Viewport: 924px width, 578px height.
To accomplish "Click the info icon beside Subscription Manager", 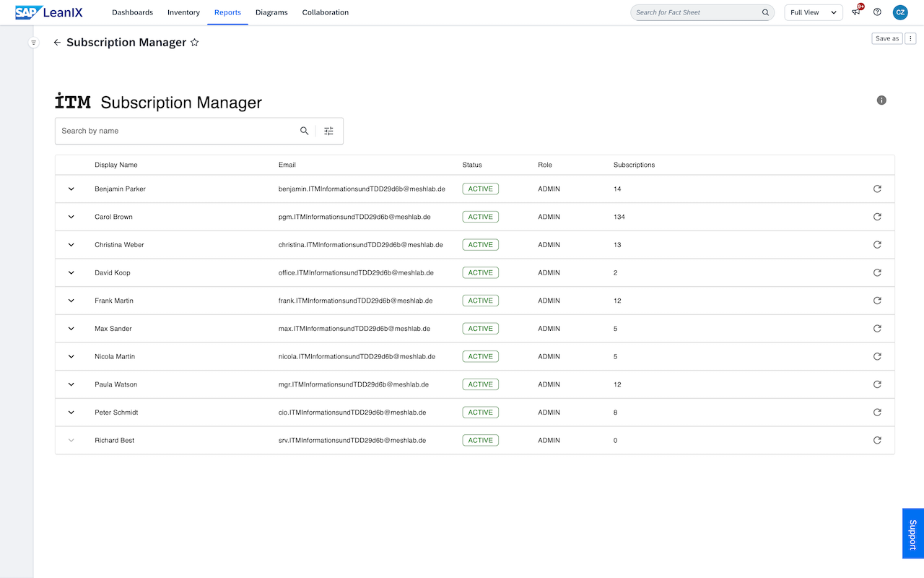I will tap(881, 100).
